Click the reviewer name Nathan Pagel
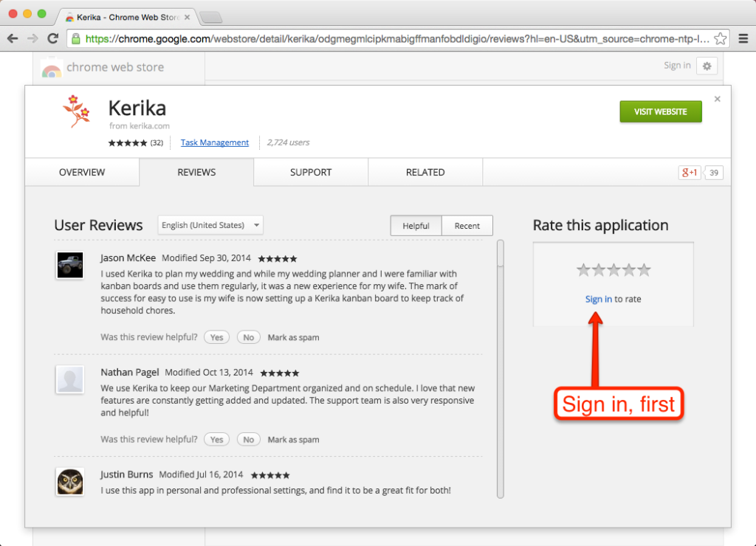The image size is (756, 546). 130,372
